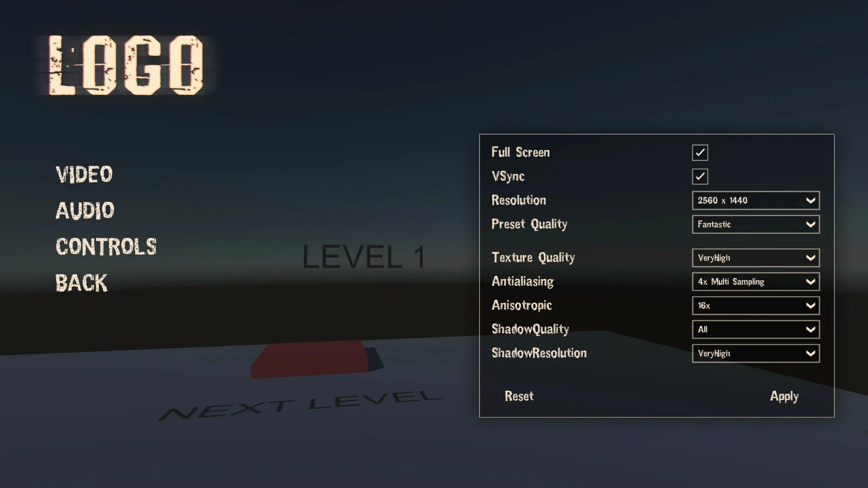Click the Apply button to save
The height and width of the screenshot is (488, 868).
(784, 396)
